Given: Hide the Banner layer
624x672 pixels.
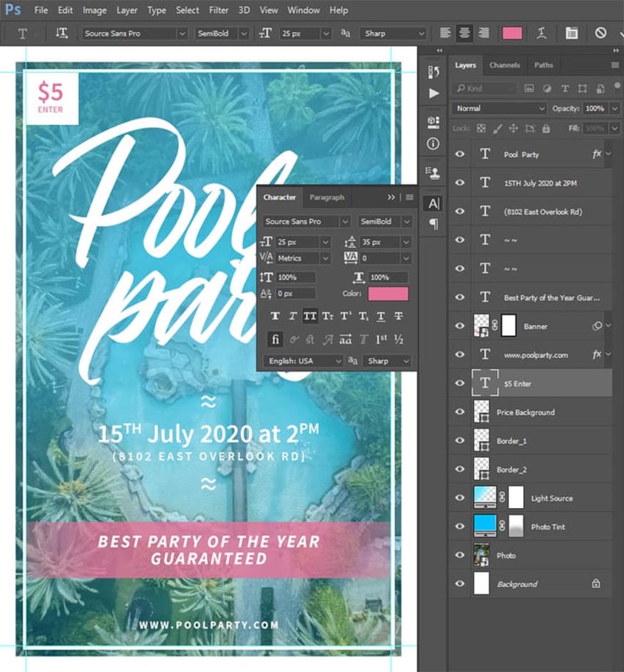Looking at the screenshot, I should pyautogui.click(x=460, y=326).
